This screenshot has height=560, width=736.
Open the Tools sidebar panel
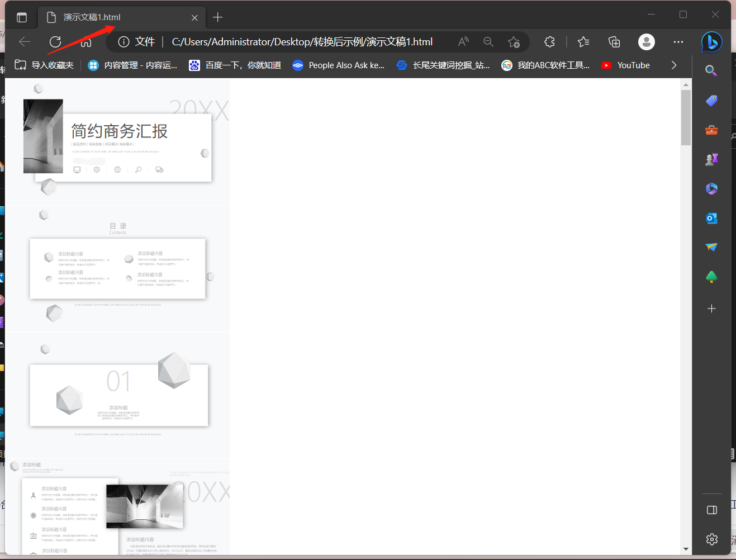pos(711,130)
